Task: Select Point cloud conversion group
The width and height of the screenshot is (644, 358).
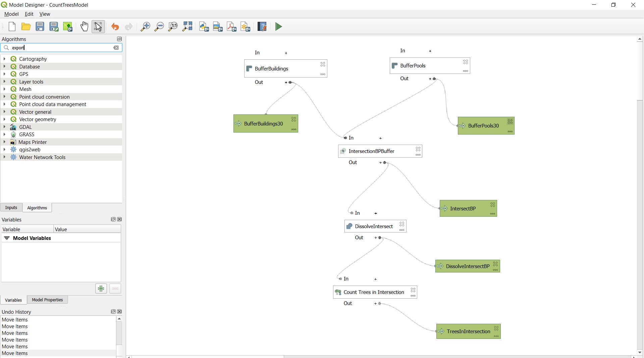Action: tap(44, 97)
